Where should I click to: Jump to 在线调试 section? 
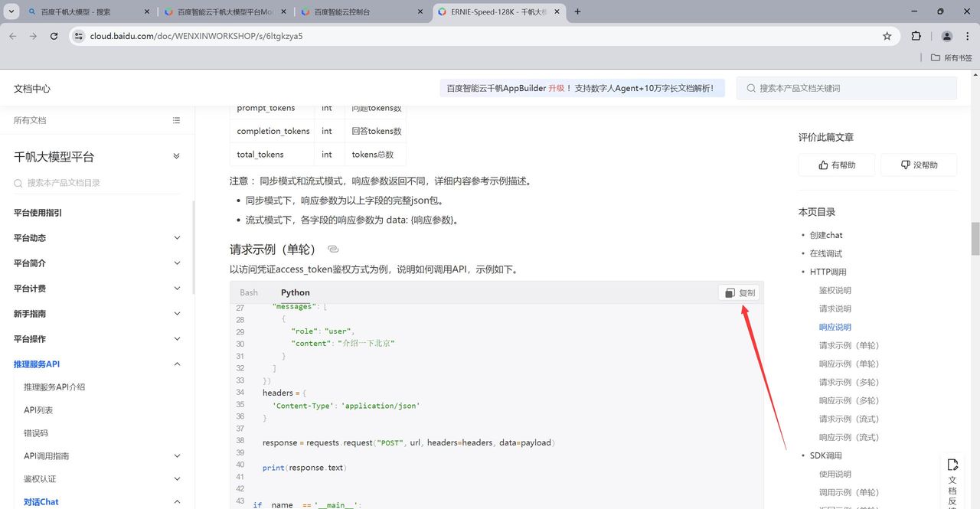826,253
